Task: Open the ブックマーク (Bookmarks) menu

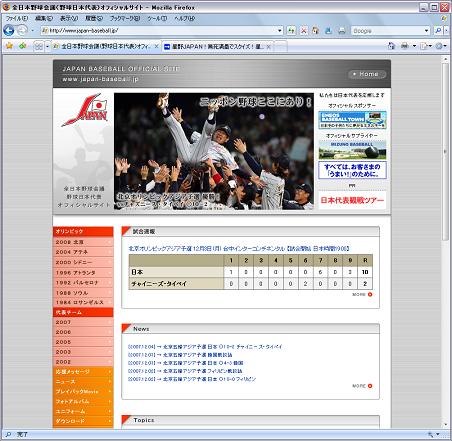Action: [125, 18]
